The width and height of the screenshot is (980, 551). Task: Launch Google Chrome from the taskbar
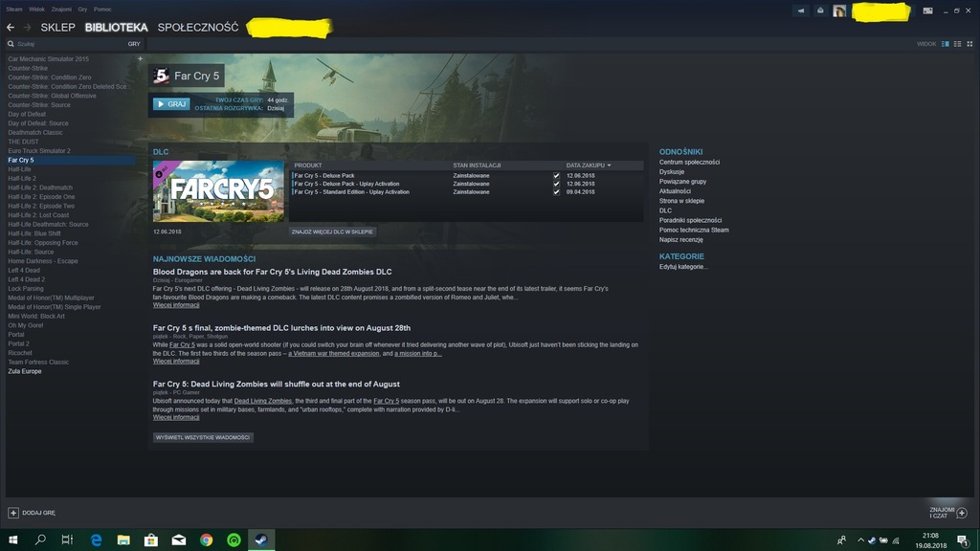[207, 540]
